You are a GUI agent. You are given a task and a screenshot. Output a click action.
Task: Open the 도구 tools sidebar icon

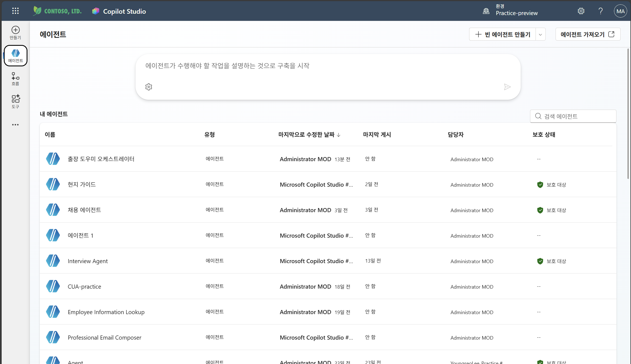[15, 102]
